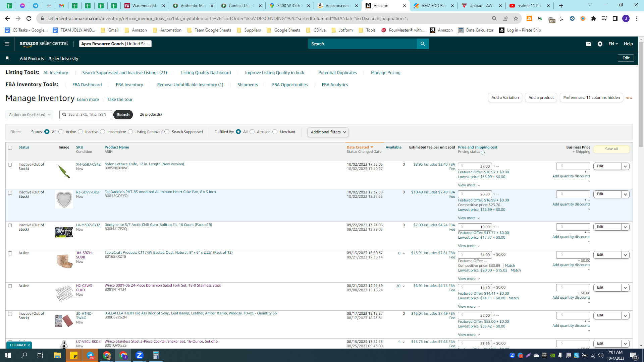Switch to the Amazon.com browser tab
The width and height of the screenshot is (644, 362).
pos(338,6)
